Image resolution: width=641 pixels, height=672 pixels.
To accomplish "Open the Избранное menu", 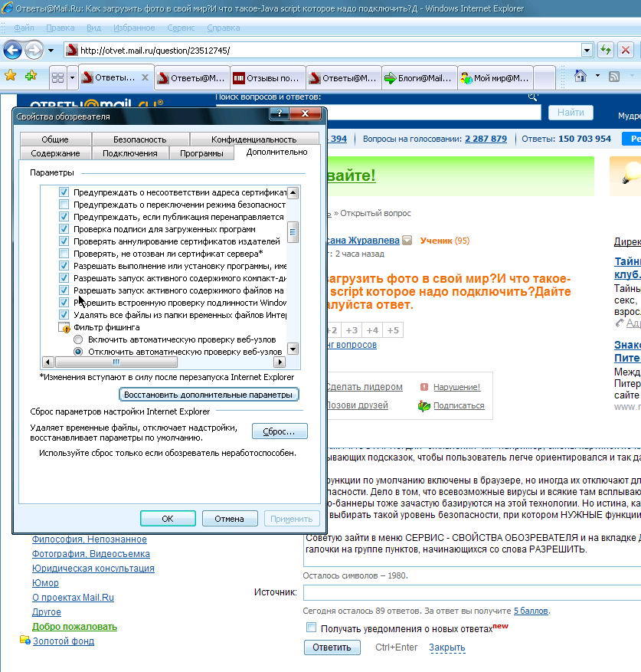I will point(134,28).
